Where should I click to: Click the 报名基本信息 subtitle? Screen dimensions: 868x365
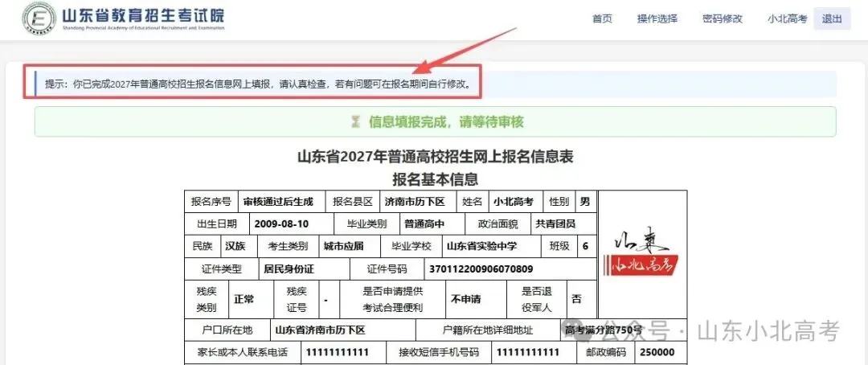435,179
